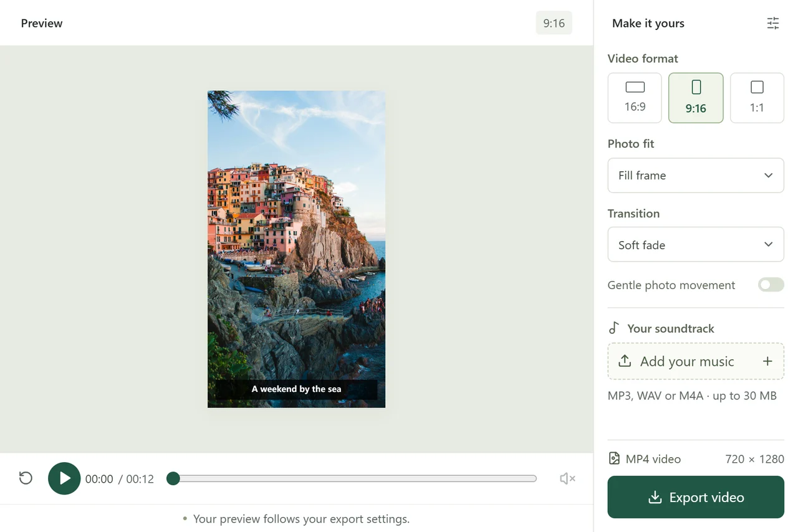
Task: Unmute using the muted speaker icon
Action: click(x=567, y=478)
